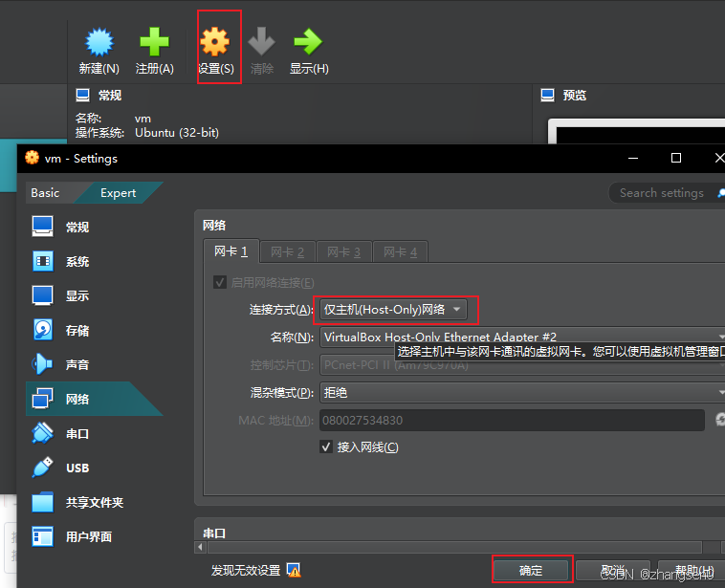Select the Adapter 1 (网卡 1) tab
Screen dimensions: 725x588
[x=231, y=251]
